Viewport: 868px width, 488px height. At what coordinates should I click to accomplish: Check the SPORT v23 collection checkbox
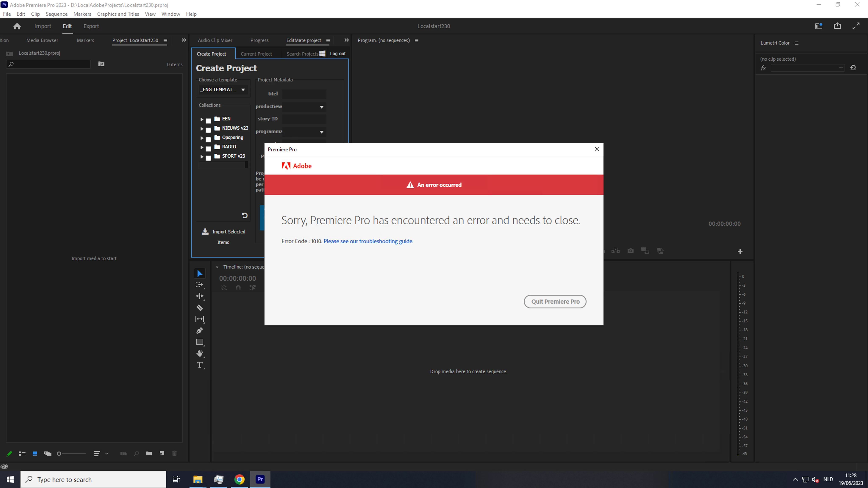pos(209,158)
